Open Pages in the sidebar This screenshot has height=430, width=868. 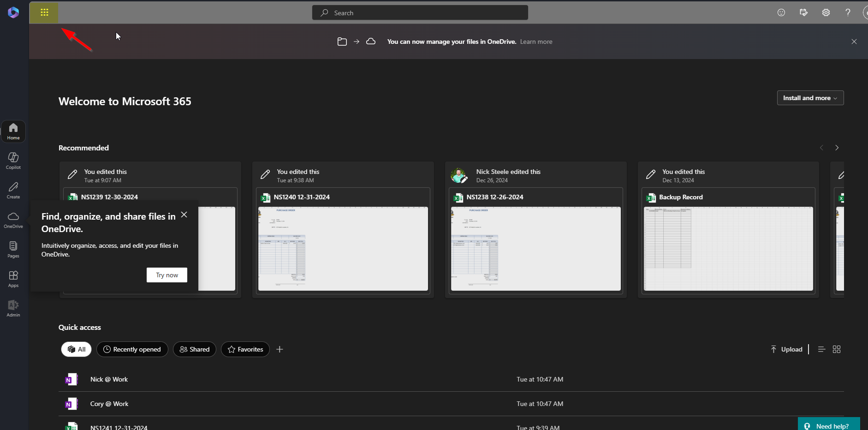[x=13, y=250]
